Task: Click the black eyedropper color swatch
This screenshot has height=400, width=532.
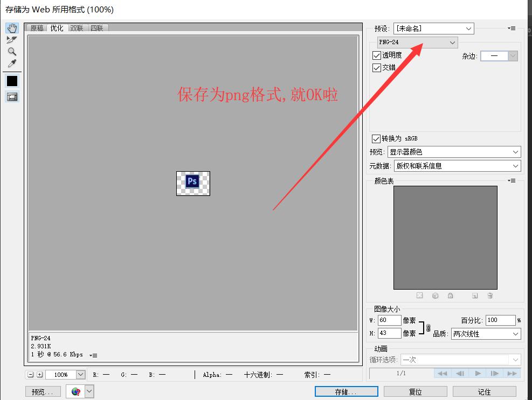Action: tap(12, 81)
